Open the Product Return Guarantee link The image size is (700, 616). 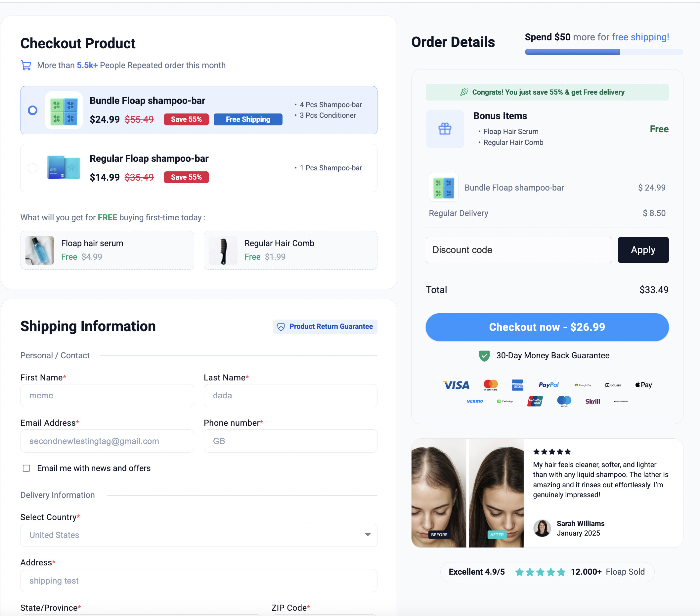click(325, 327)
